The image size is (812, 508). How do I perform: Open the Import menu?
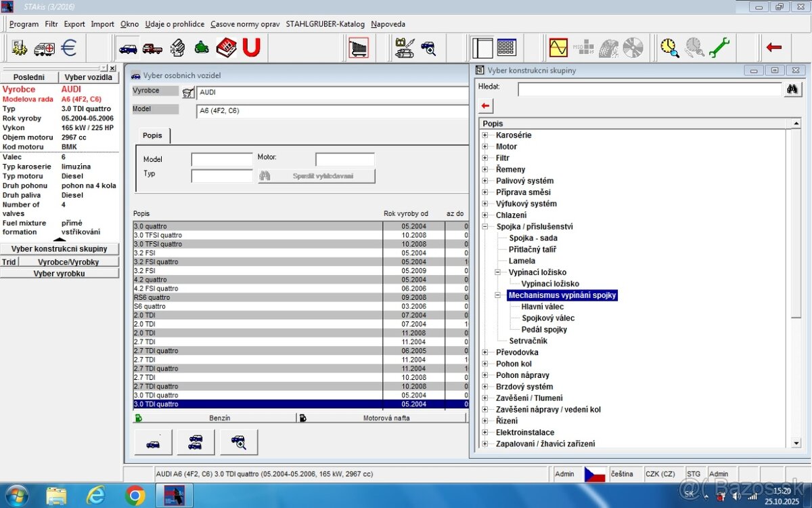pyautogui.click(x=102, y=24)
